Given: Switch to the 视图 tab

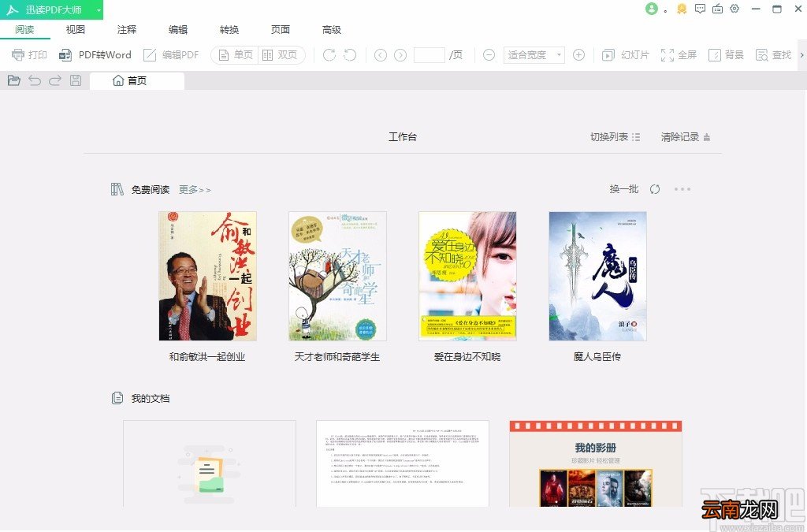Looking at the screenshot, I should pyautogui.click(x=75, y=30).
